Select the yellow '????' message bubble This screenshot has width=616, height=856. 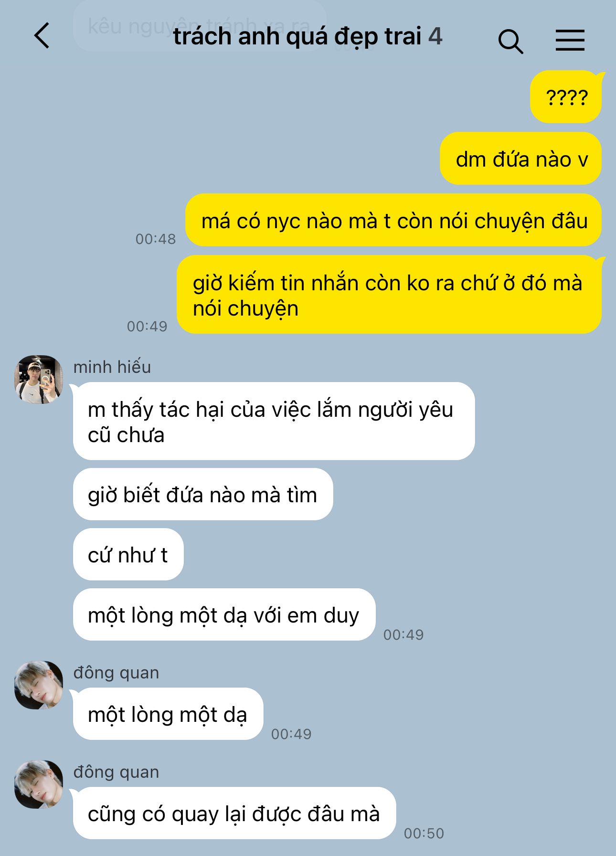click(566, 97)
